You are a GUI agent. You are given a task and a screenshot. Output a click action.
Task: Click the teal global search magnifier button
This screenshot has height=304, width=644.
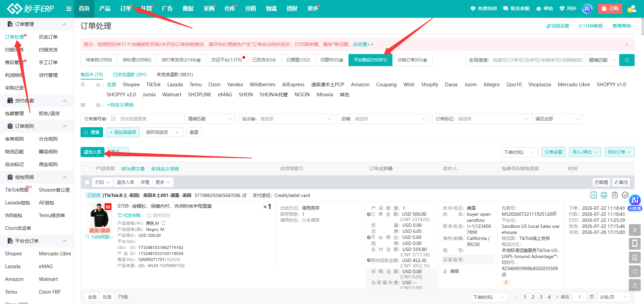pyautogui.click(x=627, y=60)
